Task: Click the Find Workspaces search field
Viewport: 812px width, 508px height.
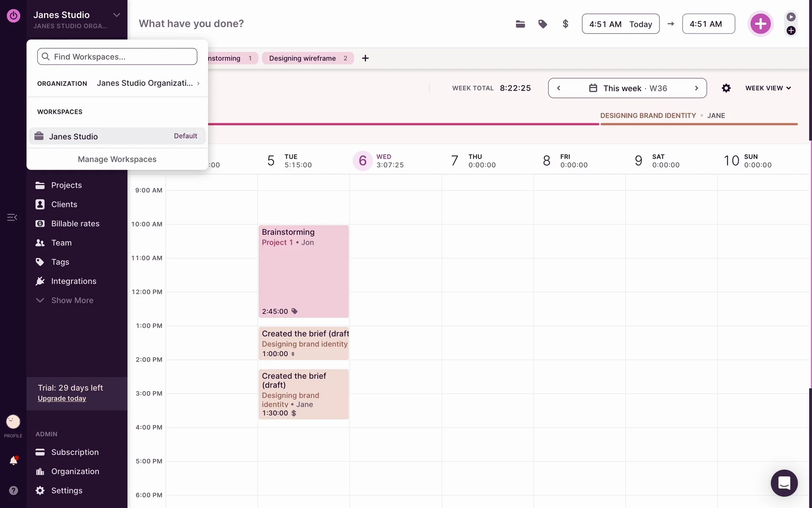Action: [117, 57]
